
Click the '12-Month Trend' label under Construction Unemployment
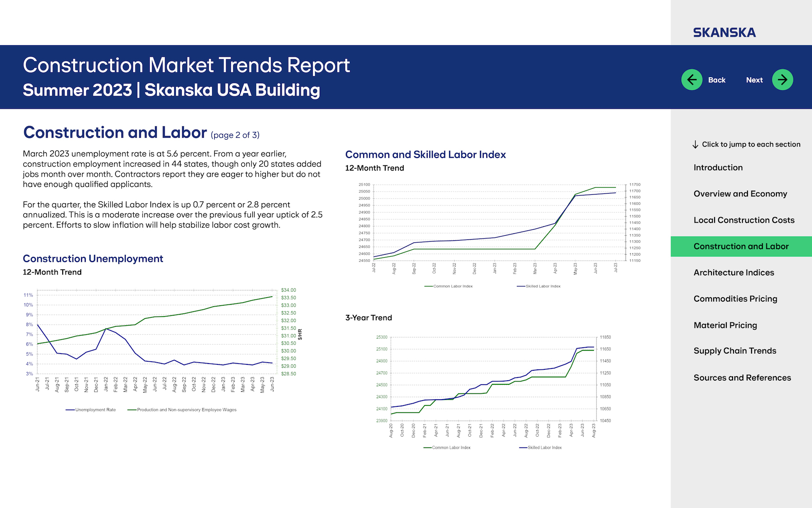pyautogui.click(x=52, y=272)
